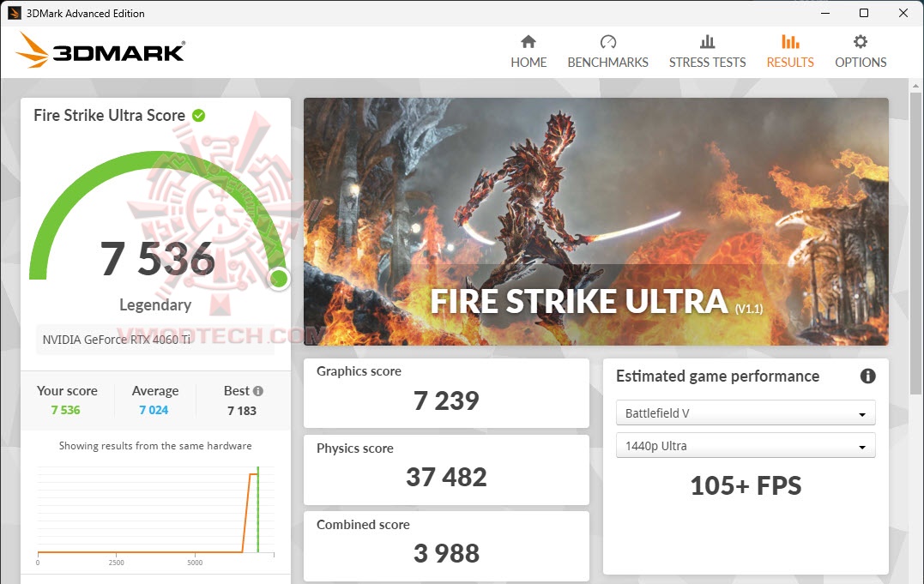Open Estimated game performance info icon
Viewport: 924px width, 584px height.
[867, 376]
